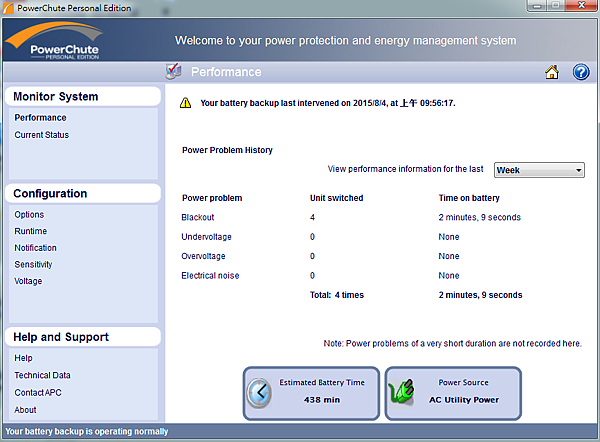Click the Home icon in header

click(552, 72)
